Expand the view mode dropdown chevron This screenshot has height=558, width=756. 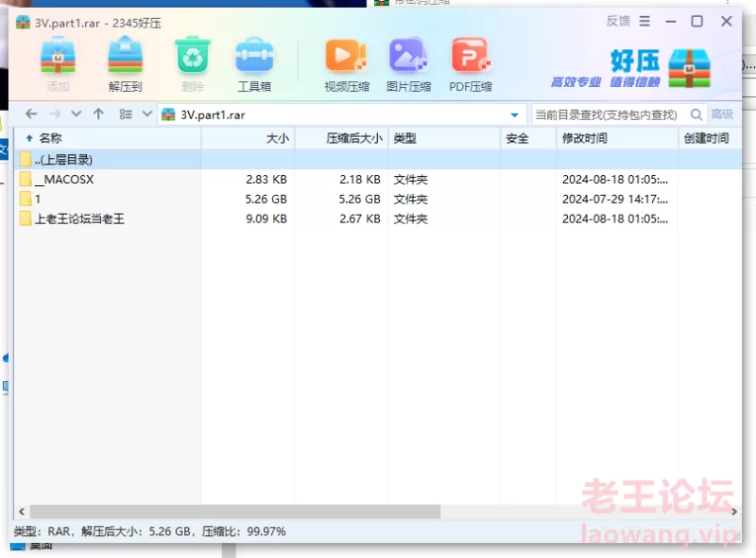point(147,114)
